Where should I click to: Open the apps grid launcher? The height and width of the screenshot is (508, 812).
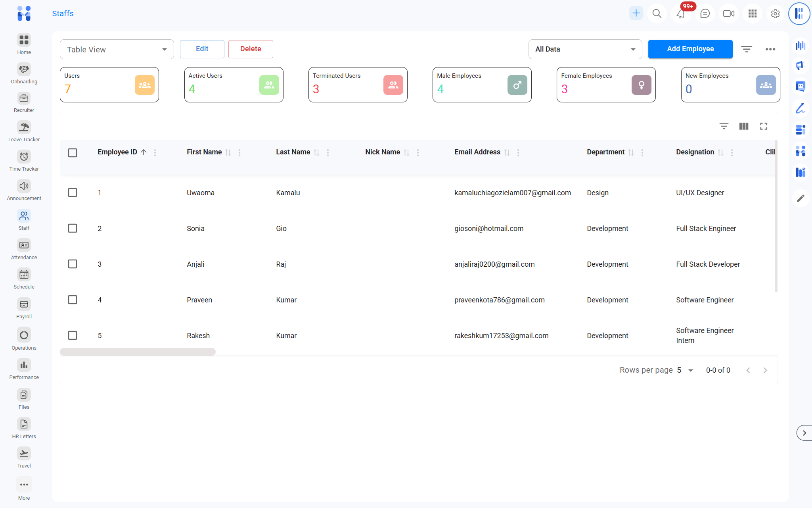(752, 14)
